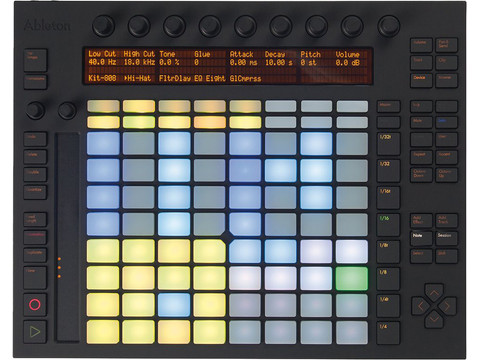Choose the 1/4t repeat interval button

(x=389, y=306)
